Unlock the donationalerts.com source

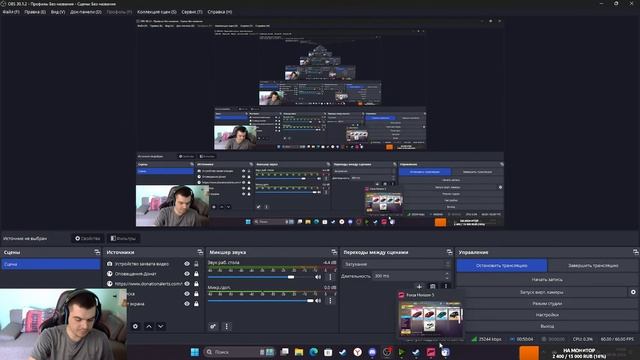click(196, 284)
